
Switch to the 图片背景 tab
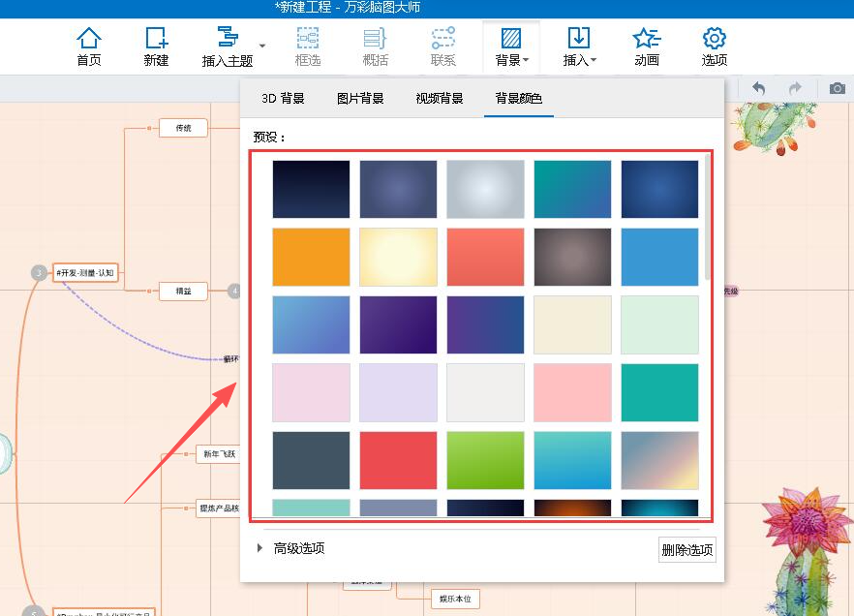tap(360, 99)
